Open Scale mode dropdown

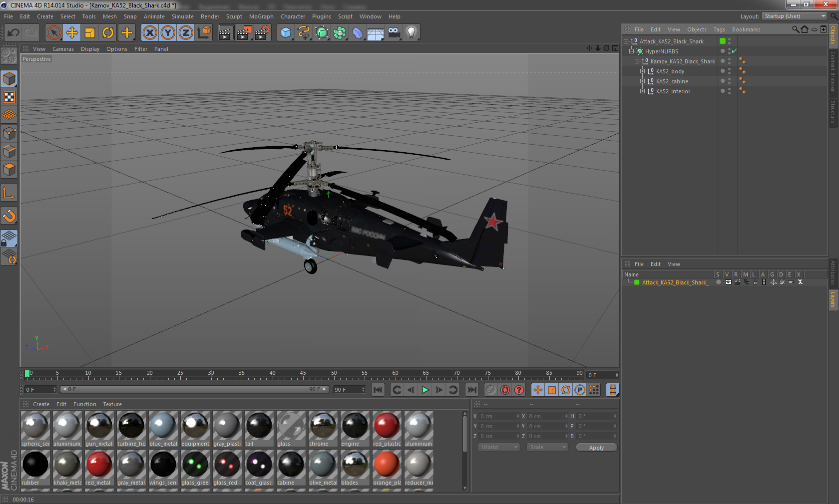point(547,447)
